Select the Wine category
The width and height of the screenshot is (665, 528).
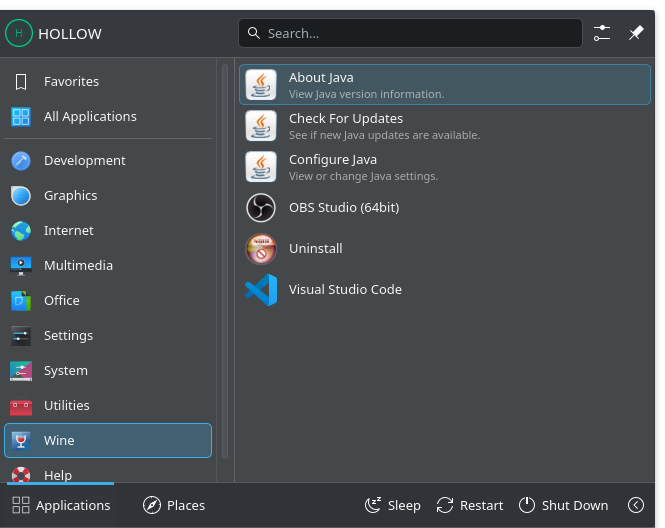click(108, 441)
